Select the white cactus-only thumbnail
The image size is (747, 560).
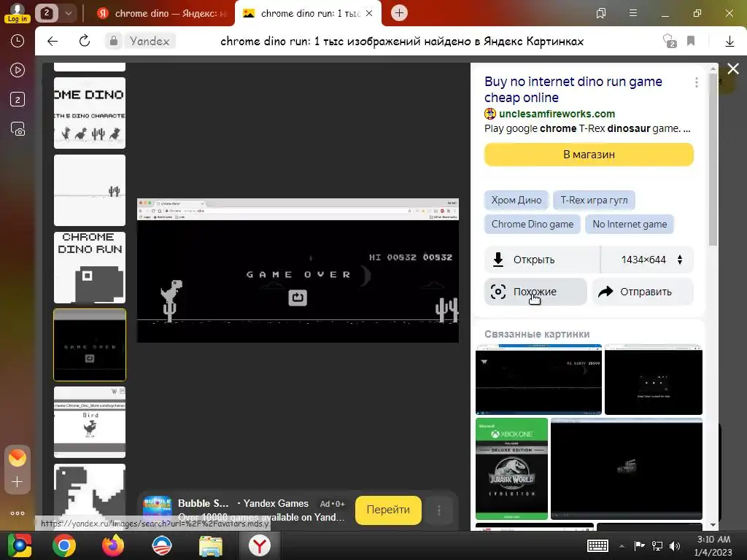tap(90, 190)
